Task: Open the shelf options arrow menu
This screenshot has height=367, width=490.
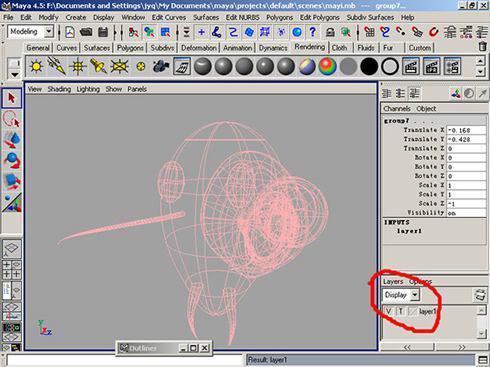Action: (15, 74)
